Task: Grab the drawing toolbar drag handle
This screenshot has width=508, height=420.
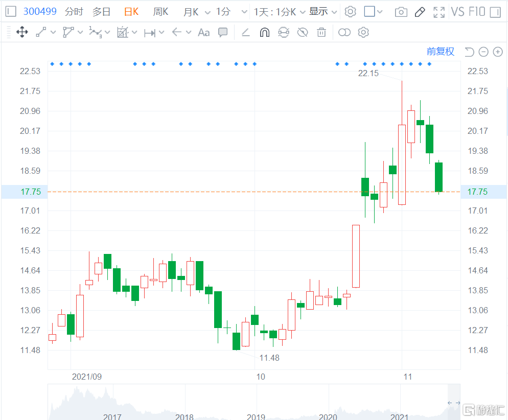Action: [9, 32]
